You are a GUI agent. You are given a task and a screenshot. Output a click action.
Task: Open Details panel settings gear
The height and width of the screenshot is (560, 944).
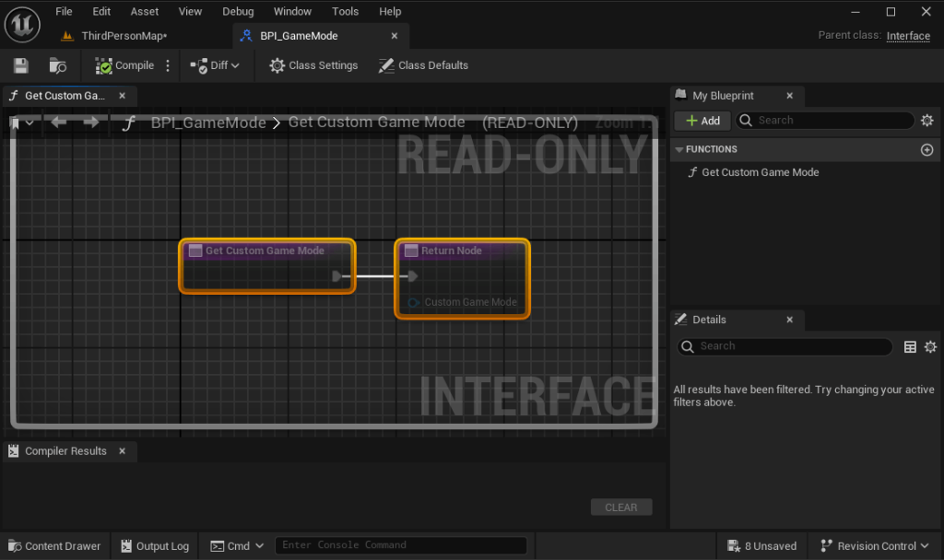click(x=930, y=347)
